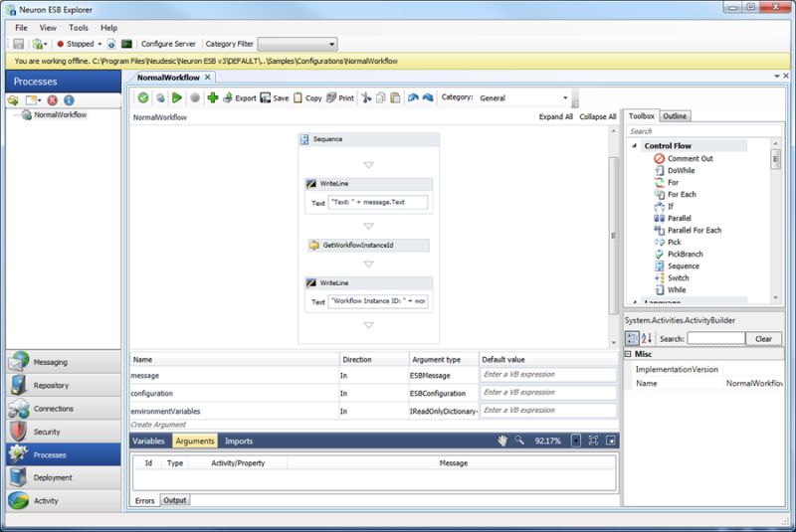Click the gray disk save icon in main toolbar
Viewport: 796px width, 532px height.
click(19, 44)
